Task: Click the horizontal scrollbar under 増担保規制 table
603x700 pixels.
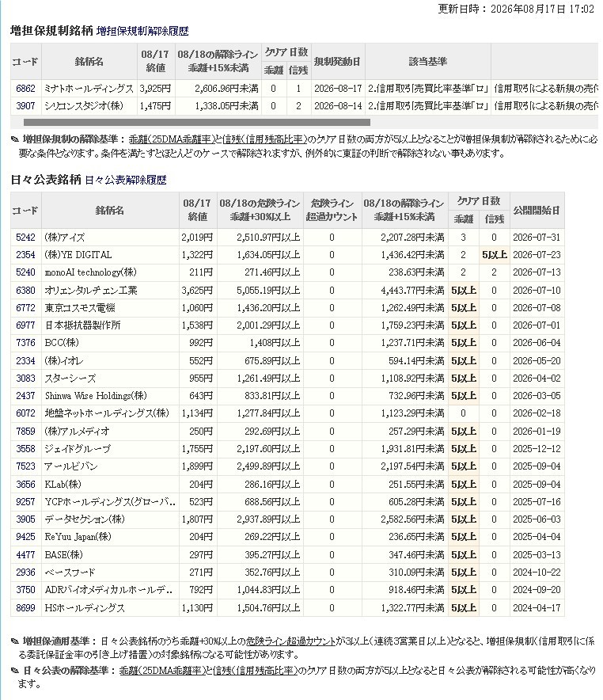Action: coord(197,122)
